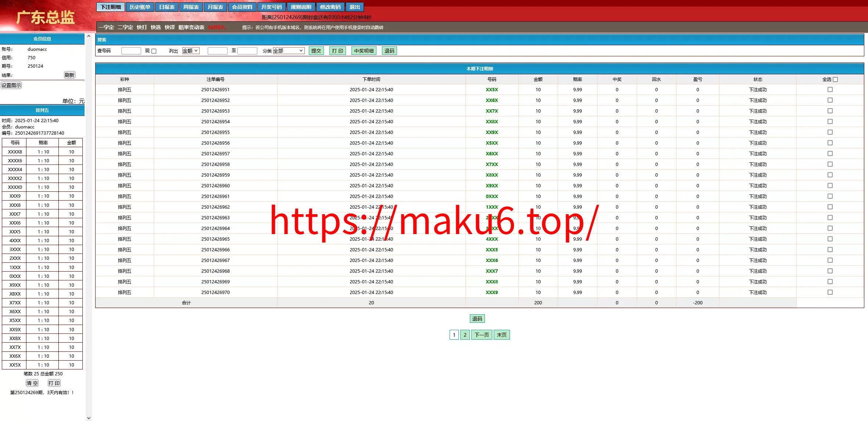The image size is (868, 421).
Task: Check the row for order 25012426967
Action: pyautogui.click(x=830, y=260)
